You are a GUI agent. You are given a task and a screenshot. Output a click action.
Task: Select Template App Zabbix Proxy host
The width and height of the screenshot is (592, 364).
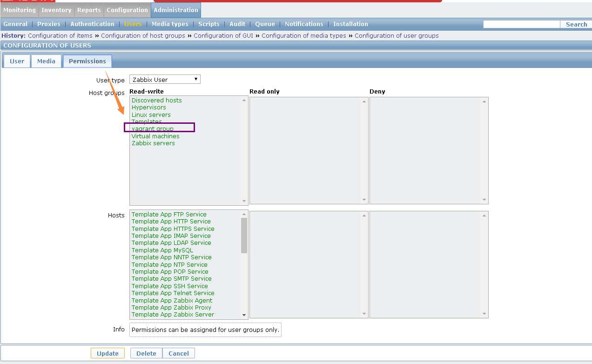171,308
